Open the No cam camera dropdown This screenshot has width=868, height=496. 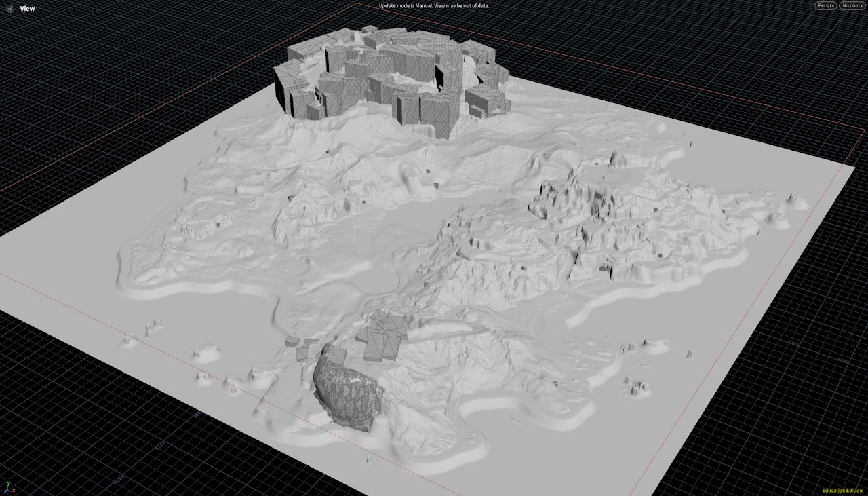852,5
